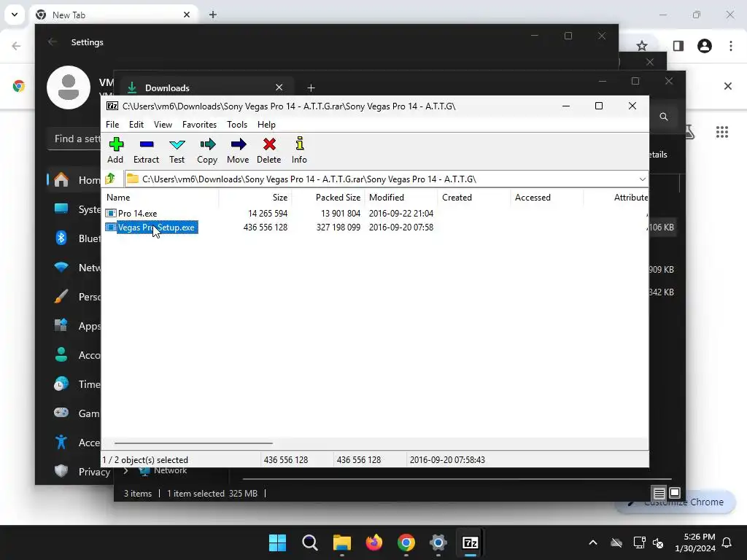The image size is (747, 560).
Task: Click the Move toolbar icon in 7-Zip
Action: click(238, 150)
